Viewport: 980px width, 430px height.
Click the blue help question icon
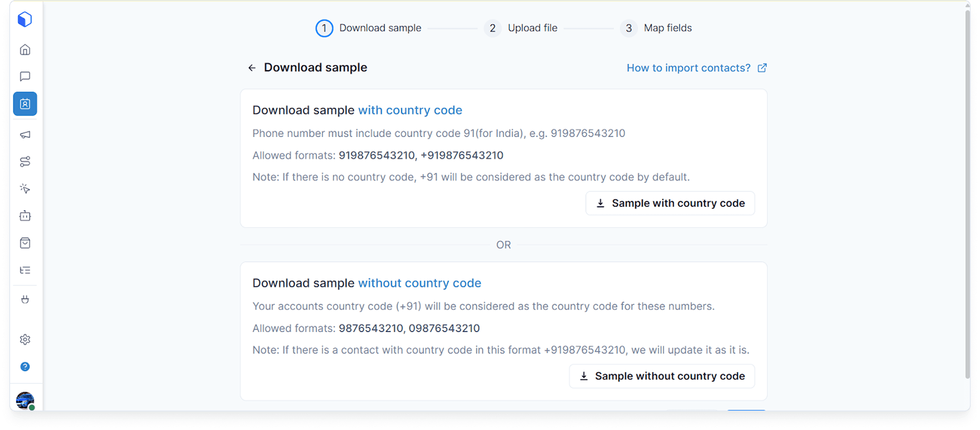pos(25,367)
